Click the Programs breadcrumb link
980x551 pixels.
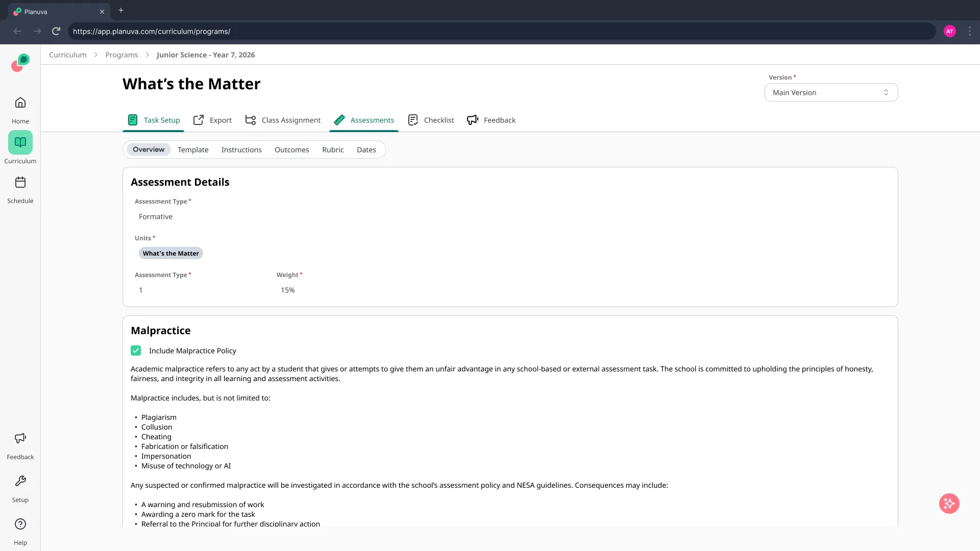click(x=121, y=55)
